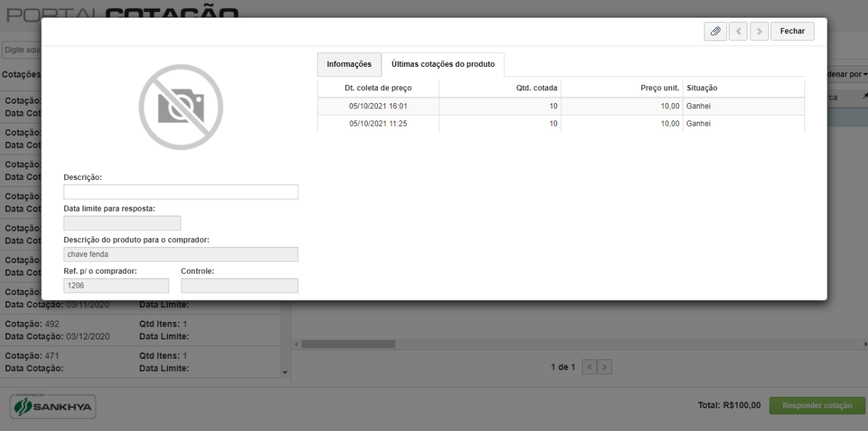The image size is (868, 431).
Task: Select the 05/10/2021 11:25 quotation row
Action: 560,124
